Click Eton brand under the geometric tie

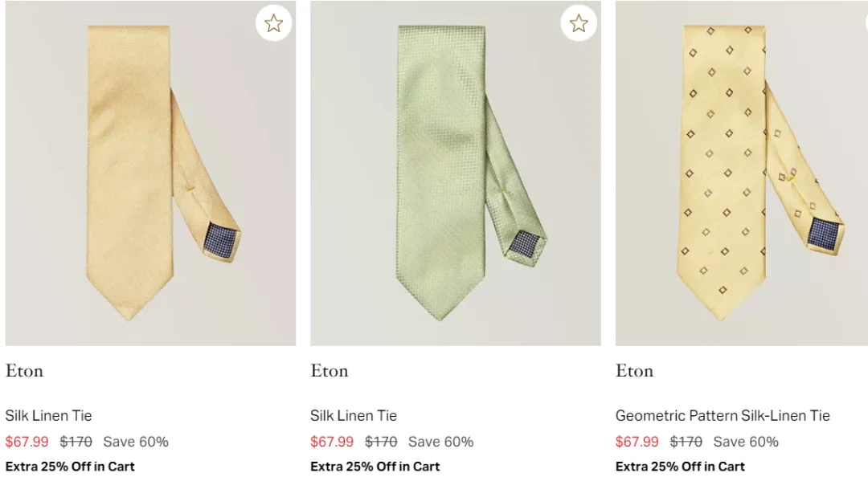pyautogui.click(x=634, y=371)
